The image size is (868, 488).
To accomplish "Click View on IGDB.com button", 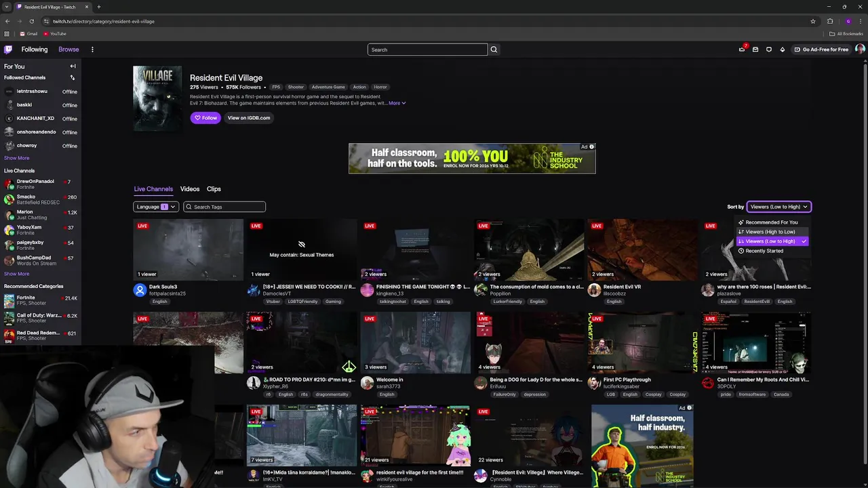I will [249, 118].
